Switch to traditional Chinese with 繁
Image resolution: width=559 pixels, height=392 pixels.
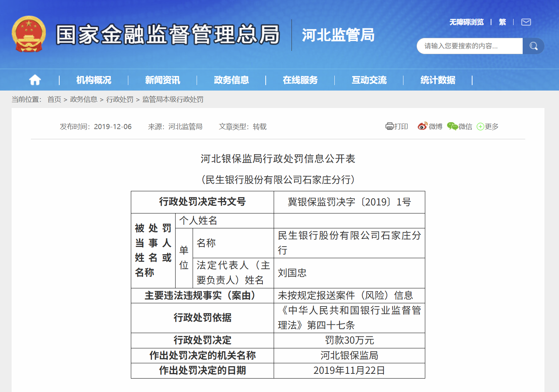[502, 22]
